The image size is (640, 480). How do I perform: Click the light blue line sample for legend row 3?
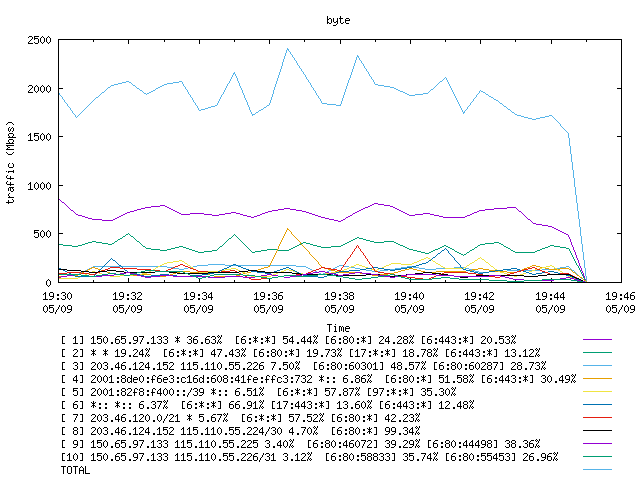(597, 366)
